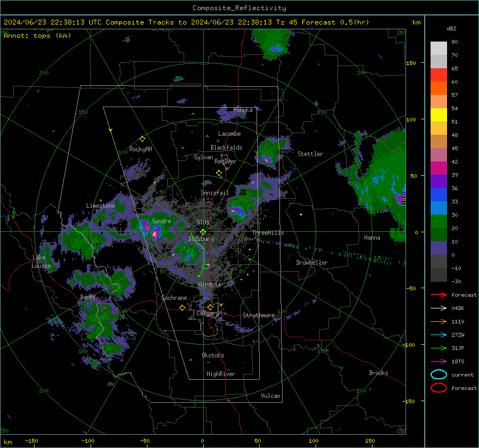Click the RockyMH label
This screenshot has height=448, width=479.
click(x=141, y=149)
